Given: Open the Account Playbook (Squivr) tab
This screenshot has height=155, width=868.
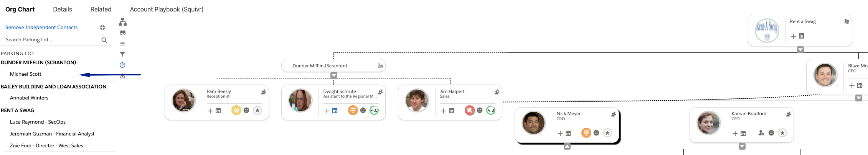Looking at the screenshot, I should pyautogui.click(x=167, y=9).
